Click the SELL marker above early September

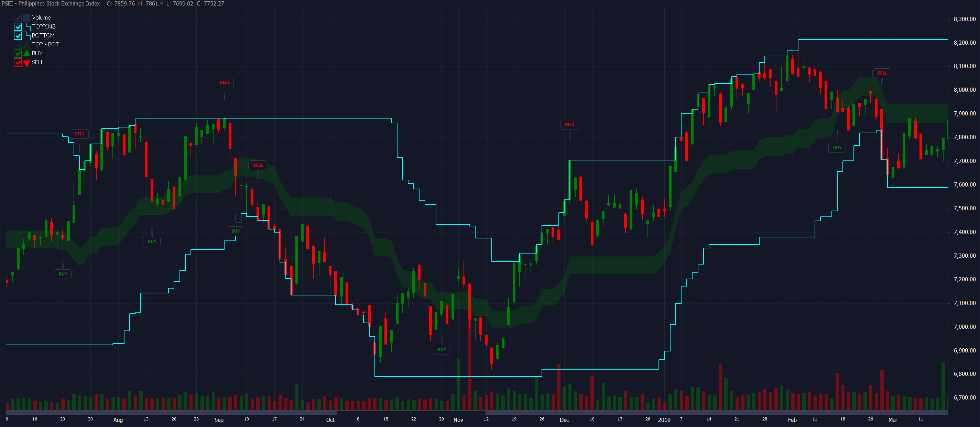tap(225, 82)
